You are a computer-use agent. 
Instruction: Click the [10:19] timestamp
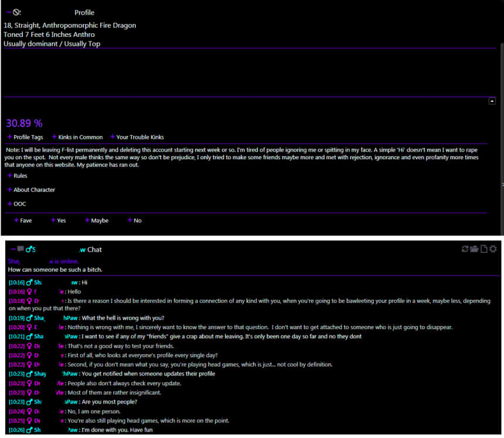17,318
